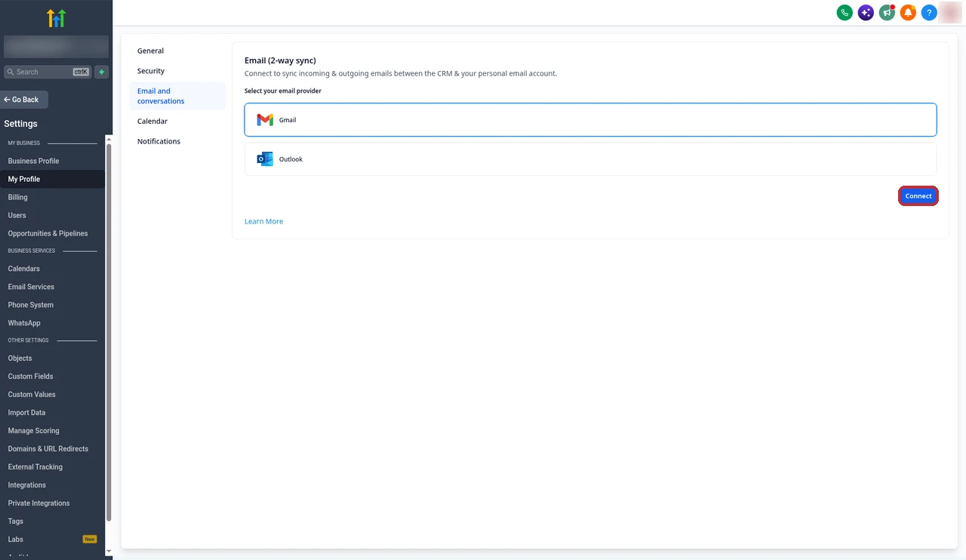Open the blue help question-mark icon
The image size is (966, 560).
tap(929, 13)
